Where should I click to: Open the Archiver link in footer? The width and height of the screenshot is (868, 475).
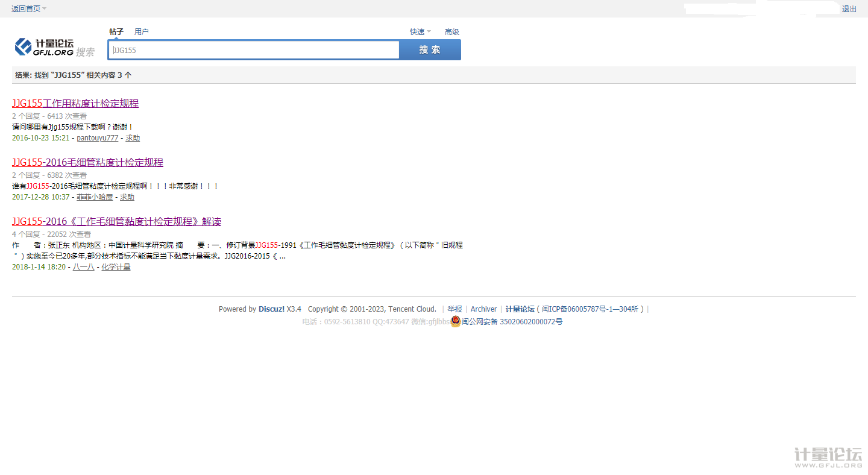(x=483, y=309)
